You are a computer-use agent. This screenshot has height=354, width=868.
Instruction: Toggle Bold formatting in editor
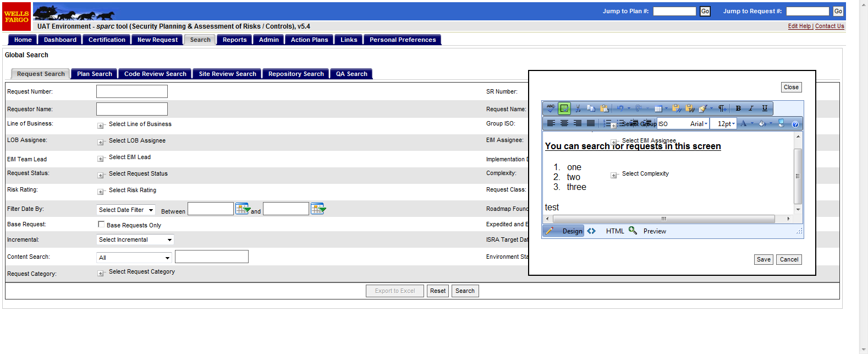tap(738, 108)
